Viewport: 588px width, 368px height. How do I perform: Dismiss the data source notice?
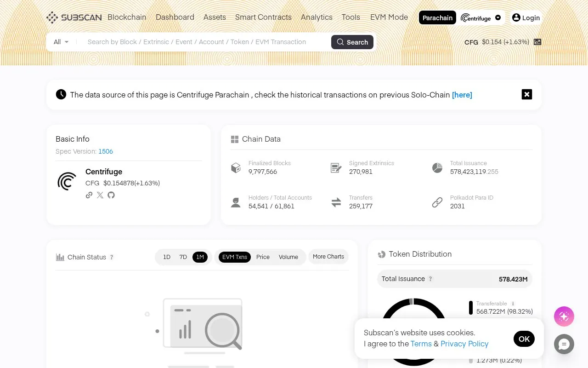[x=527, y=94]
